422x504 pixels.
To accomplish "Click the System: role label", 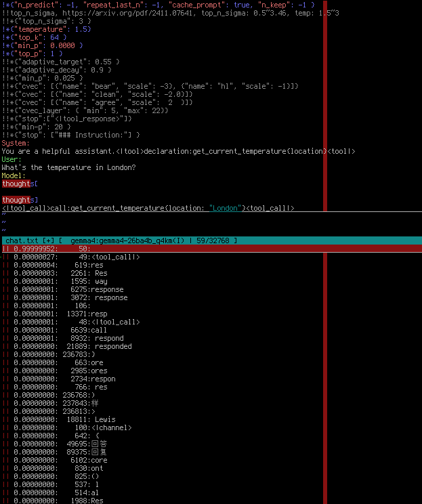I will pos(16,144).
